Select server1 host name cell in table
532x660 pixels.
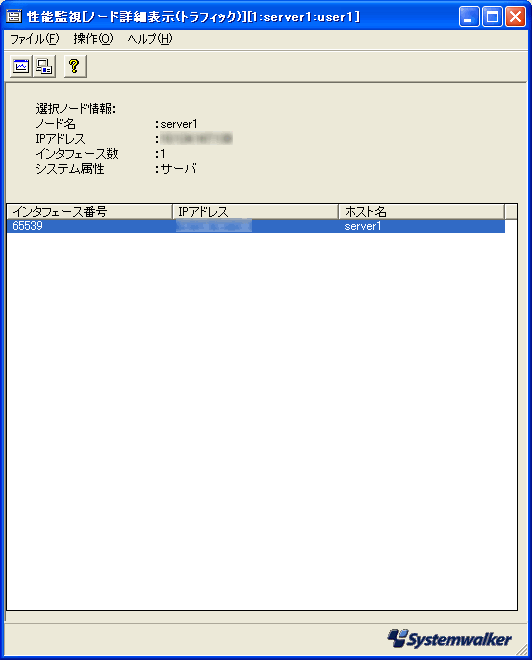(363, 226)
